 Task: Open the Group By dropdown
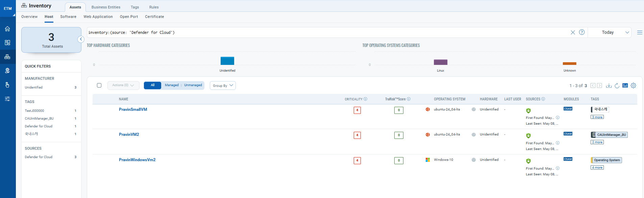point(223,85)
